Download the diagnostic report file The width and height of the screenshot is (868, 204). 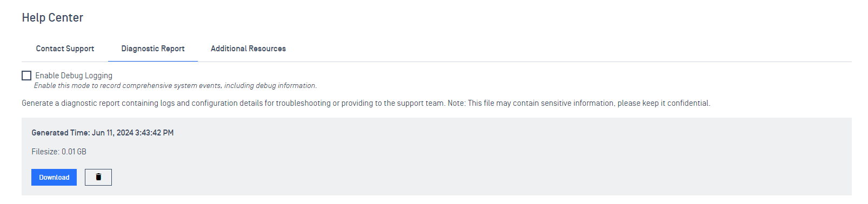[x=54, y=177]
